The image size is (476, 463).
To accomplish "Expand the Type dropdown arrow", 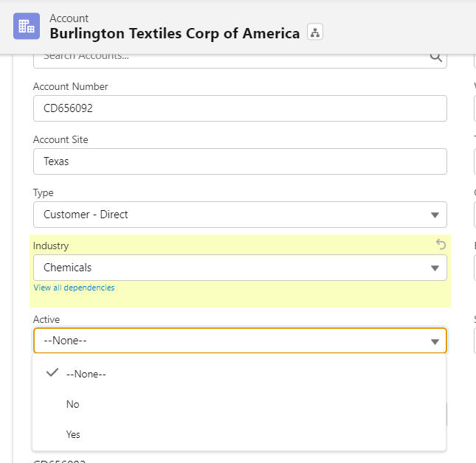I will (435, 215).
